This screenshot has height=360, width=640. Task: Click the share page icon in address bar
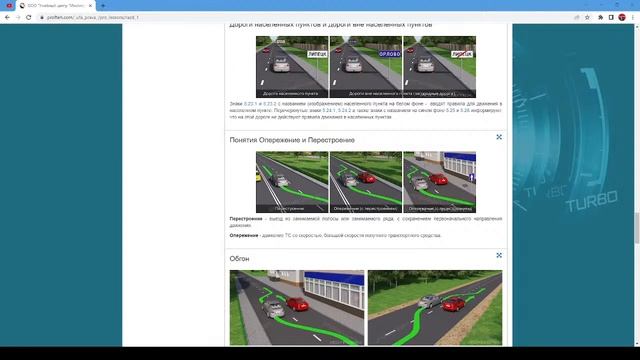click(577, 18)
